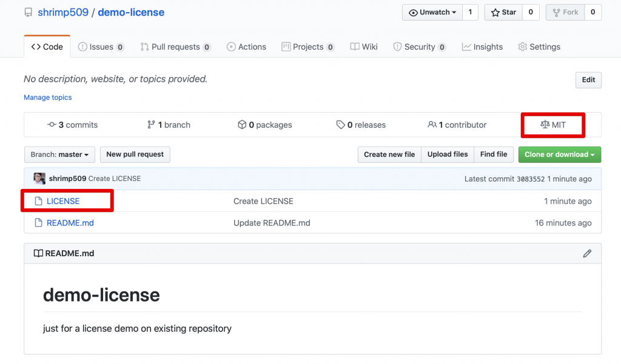This screenshot has width=621, height=364.
Task: Open the Unwatch dropdown
Action: pos(432,12)
